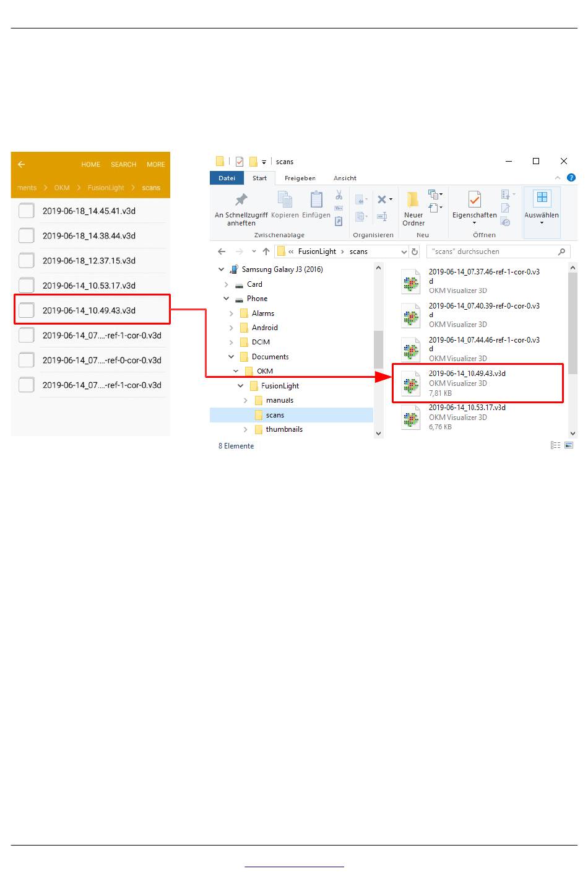
Task: Expand the Android folder node
Action: point(231,328)
